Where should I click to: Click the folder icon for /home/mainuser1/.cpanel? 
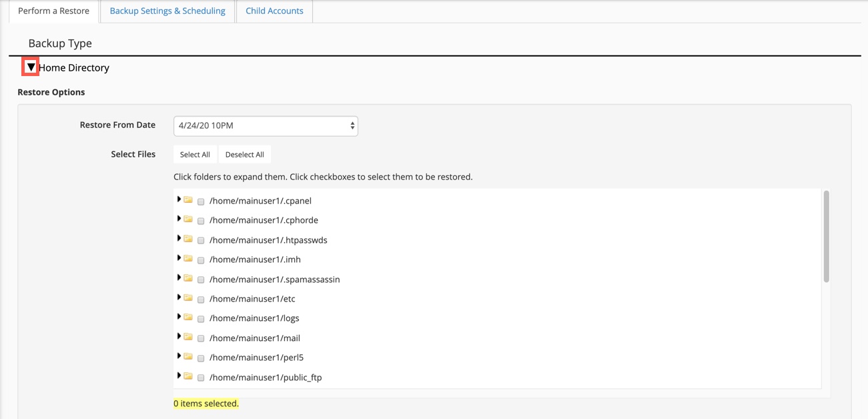click(x=188, y=200)
